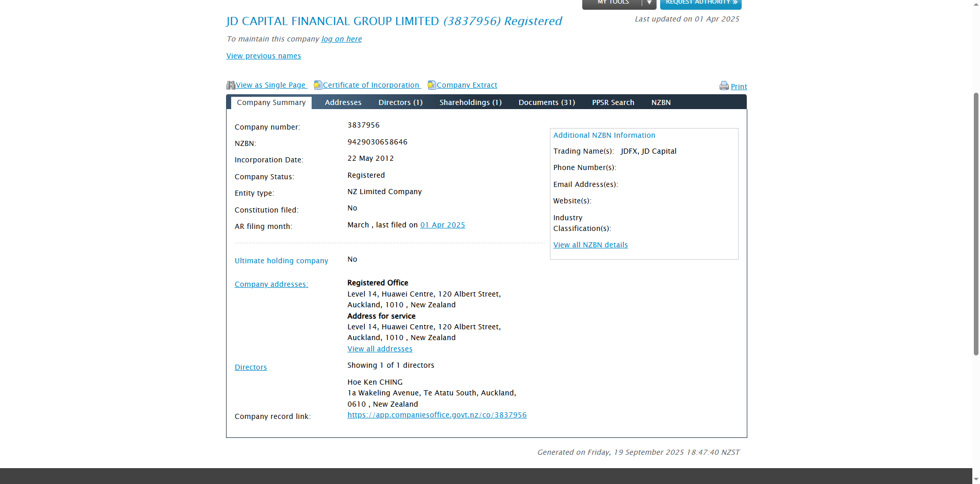This screenshot has width=980, height=484.
Task: Click View previous names link
Action: click(x=263, y=56)
